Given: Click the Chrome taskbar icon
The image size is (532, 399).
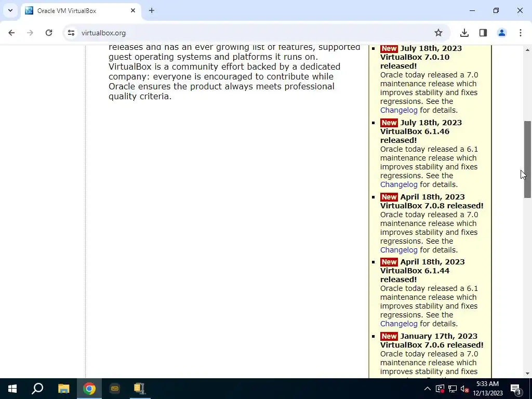Looking at the screenshot, I should tap(89, 389).
